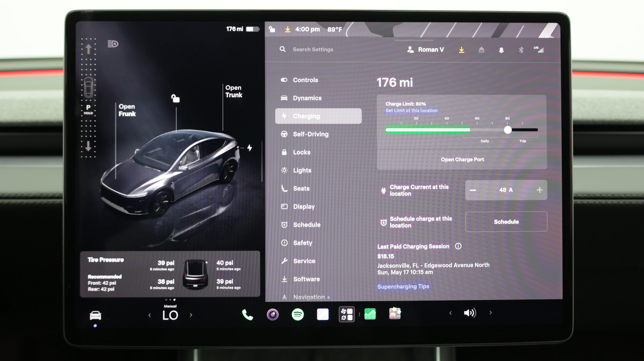644x361 pixels.
Task: Tap Open Charge Port button
Action: [462, 159]
